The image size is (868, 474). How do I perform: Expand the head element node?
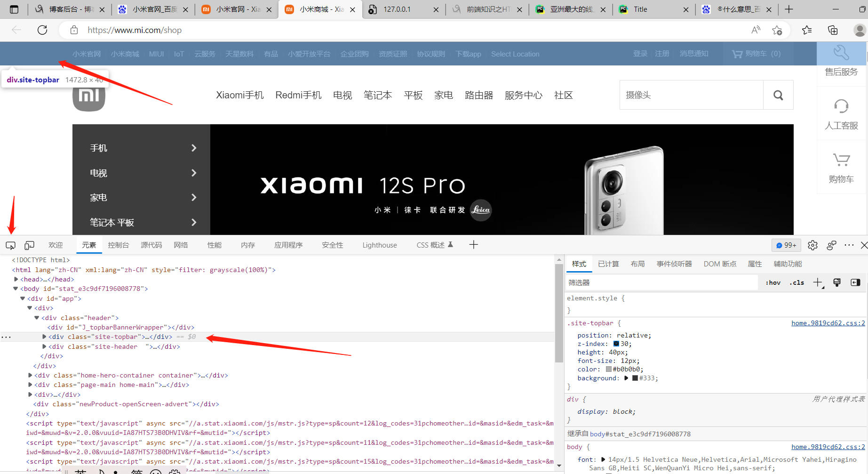[16, 279]
